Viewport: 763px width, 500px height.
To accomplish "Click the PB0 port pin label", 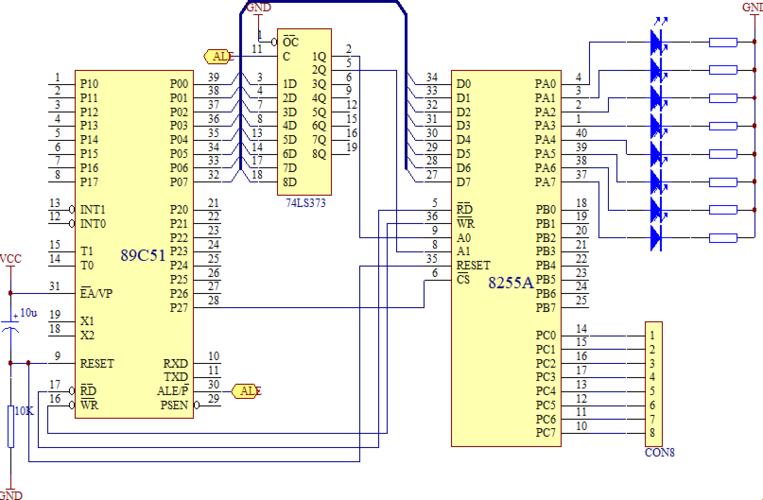I will point(545,210).
